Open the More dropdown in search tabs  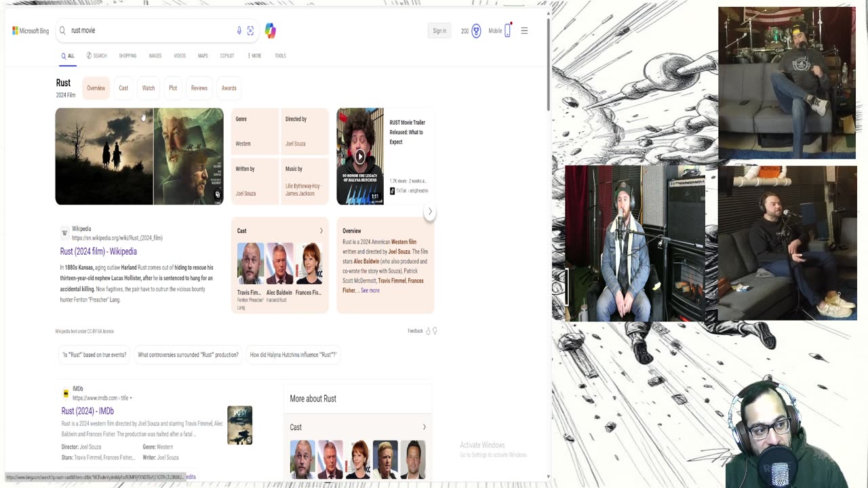pyautogui.click(x=254, y=56)
